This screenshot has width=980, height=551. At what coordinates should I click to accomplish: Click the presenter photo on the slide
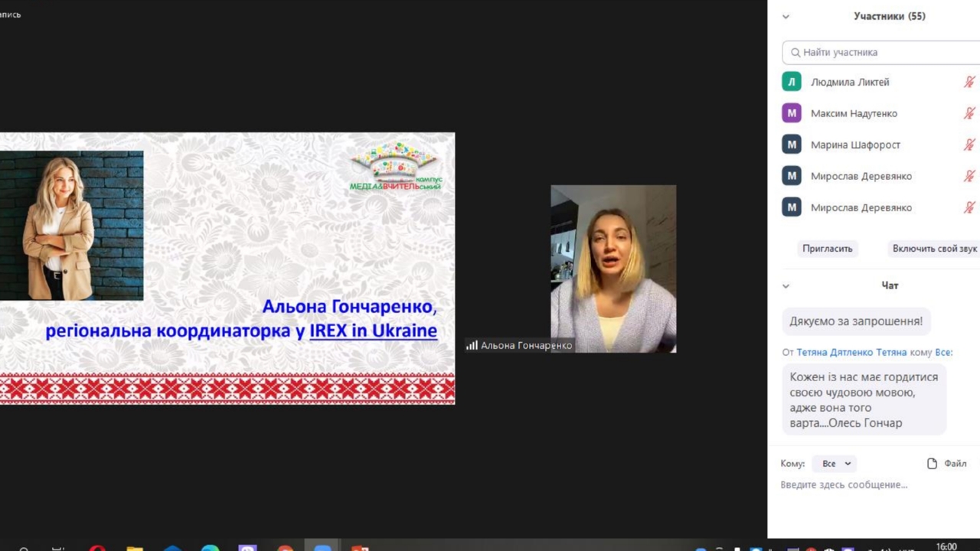(x=71, y=226)
